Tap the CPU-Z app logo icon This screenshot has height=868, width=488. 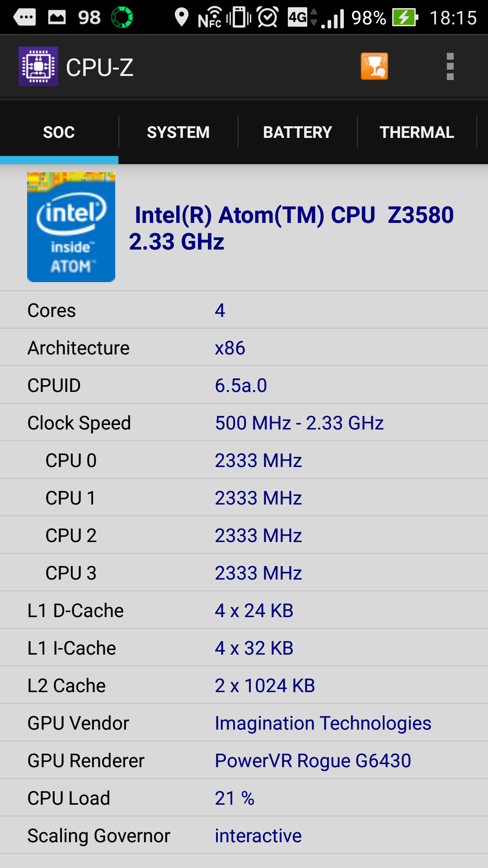point(38,66)
